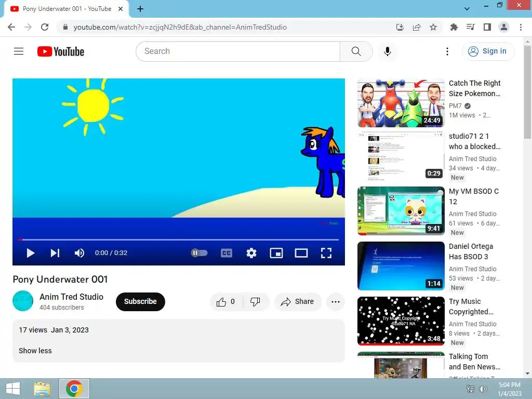Share the video
The image size is (532, 399).
point(298,302)
